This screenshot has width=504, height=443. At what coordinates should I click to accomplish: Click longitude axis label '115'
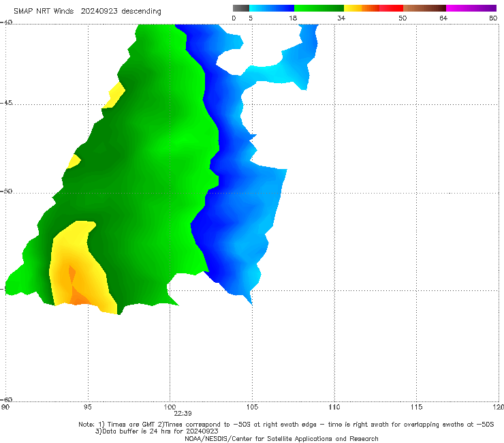[x=417, y=407]
